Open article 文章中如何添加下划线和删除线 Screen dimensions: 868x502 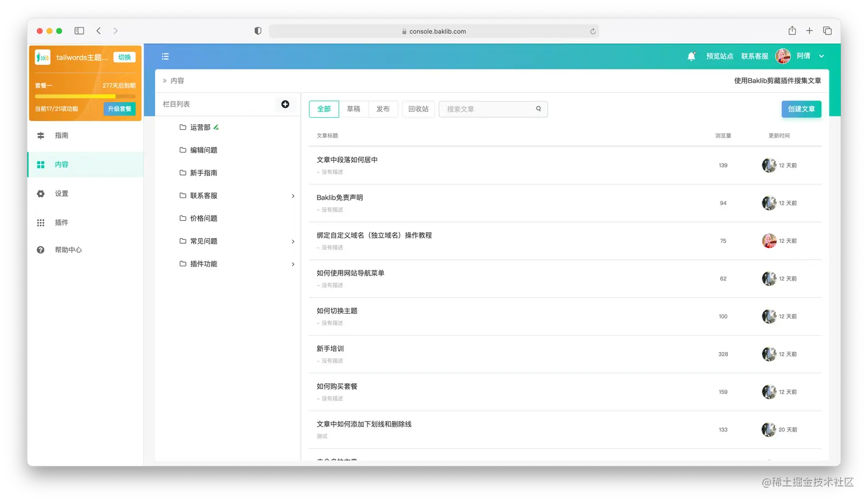[364, 425]
